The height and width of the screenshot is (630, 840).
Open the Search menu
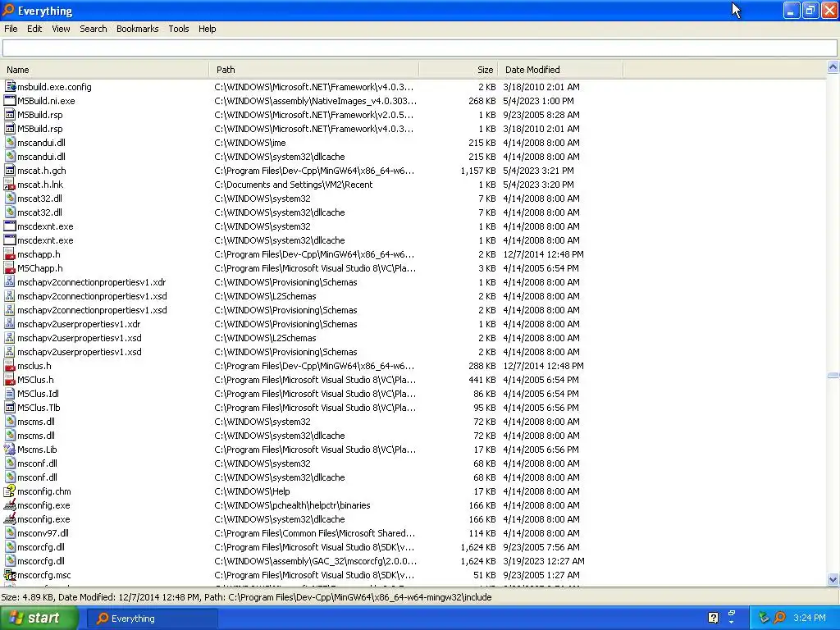click(94, 29)
